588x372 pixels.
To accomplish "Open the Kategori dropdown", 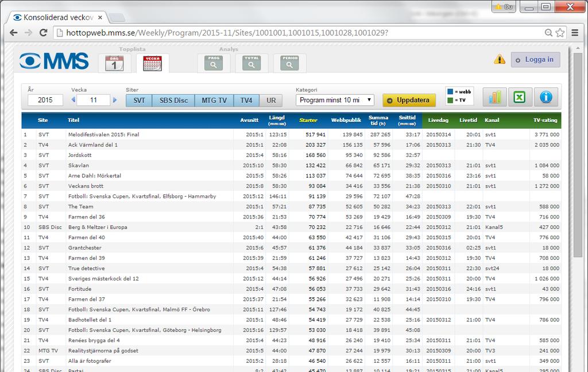I will pos(335,100).
